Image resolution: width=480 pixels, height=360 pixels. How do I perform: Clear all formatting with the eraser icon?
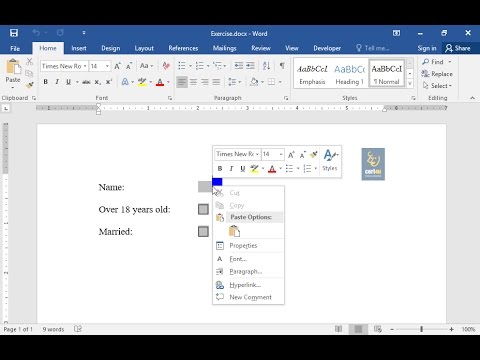click(x=166, y=66)
